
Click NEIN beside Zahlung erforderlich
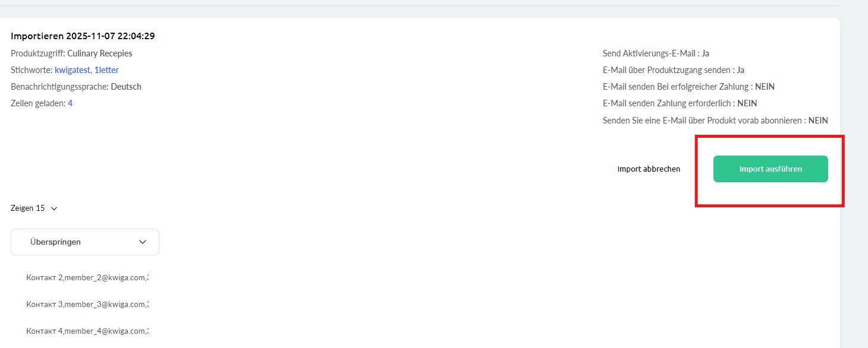point(747,103)
